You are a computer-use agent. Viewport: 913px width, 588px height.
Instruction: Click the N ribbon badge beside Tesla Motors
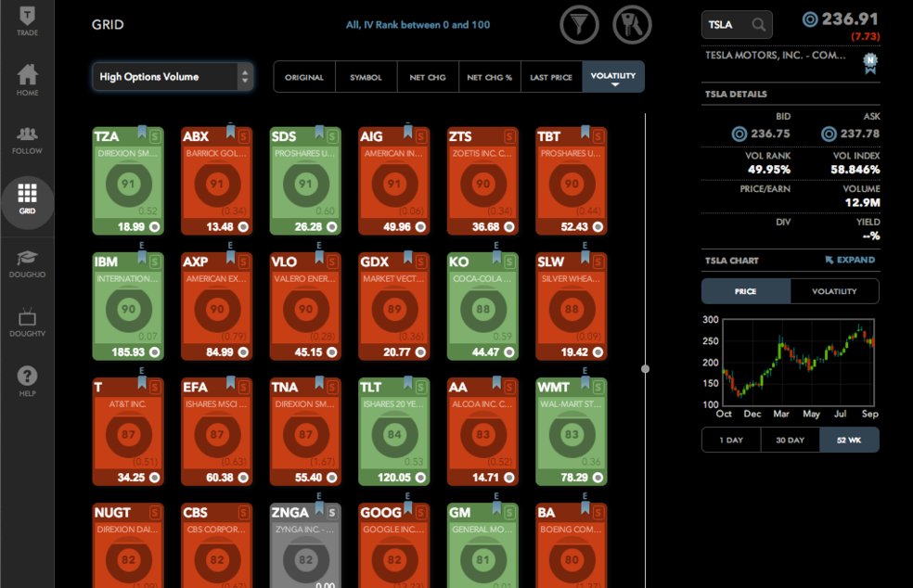click(870, 62)
